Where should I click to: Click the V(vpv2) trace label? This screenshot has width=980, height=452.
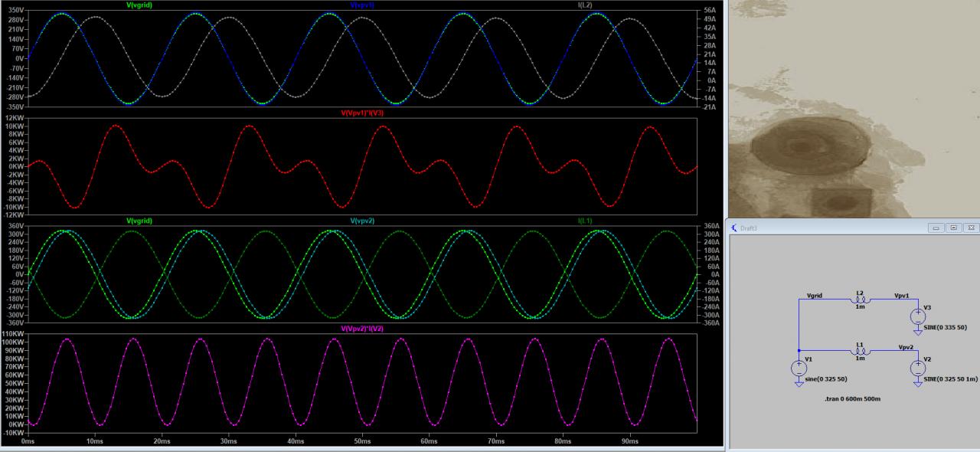coord(362,221)
